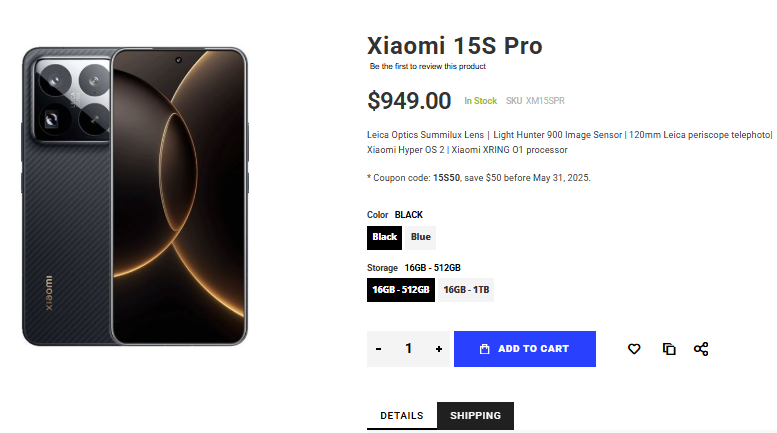Switch to the Shipping tab
Screen dimensions: 777x433
475,416
